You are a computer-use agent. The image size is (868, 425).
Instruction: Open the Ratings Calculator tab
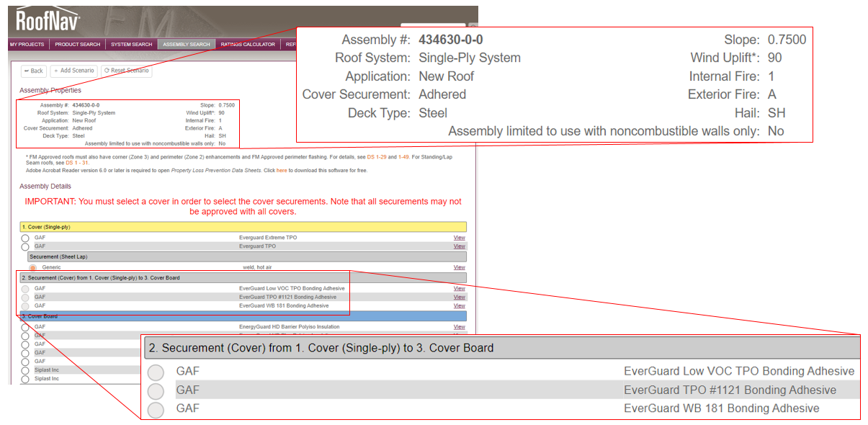248,45
